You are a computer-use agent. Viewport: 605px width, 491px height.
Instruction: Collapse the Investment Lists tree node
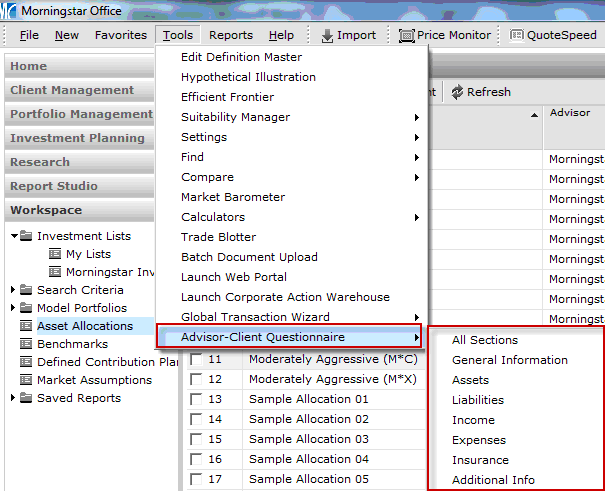click(14, 236)
